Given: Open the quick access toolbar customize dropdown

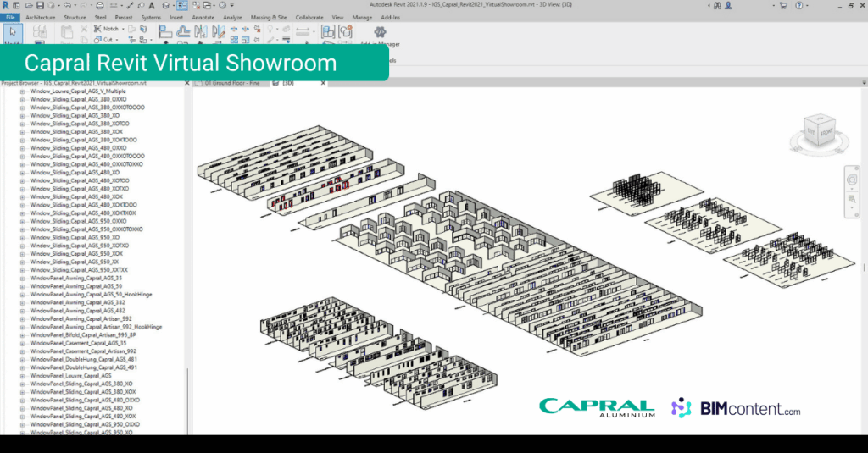Looking at the screenshot, I should (x=232, y=6).
